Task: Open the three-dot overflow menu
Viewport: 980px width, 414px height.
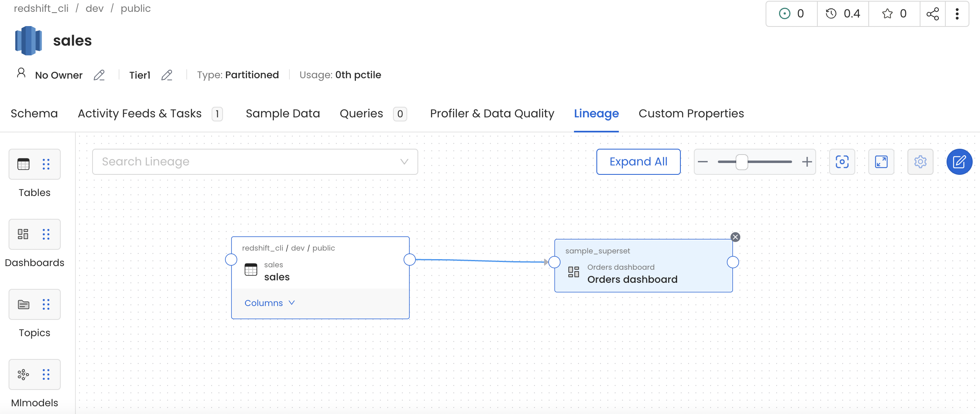Action: point(957,13)
